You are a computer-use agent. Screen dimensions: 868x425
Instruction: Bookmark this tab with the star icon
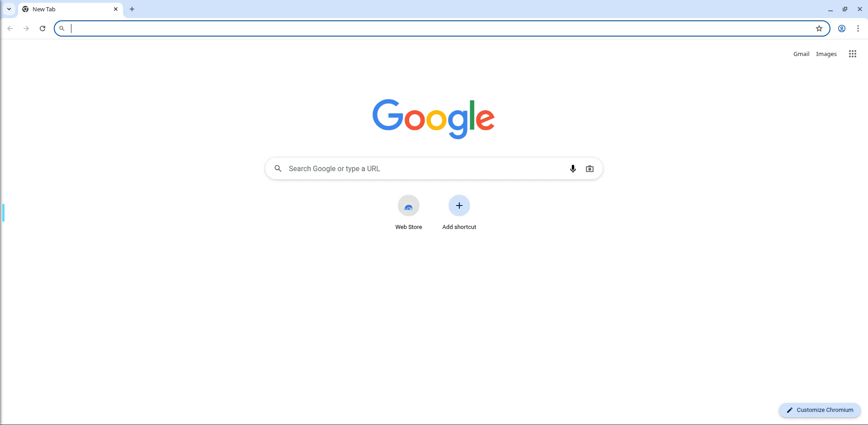click(819, 28)
